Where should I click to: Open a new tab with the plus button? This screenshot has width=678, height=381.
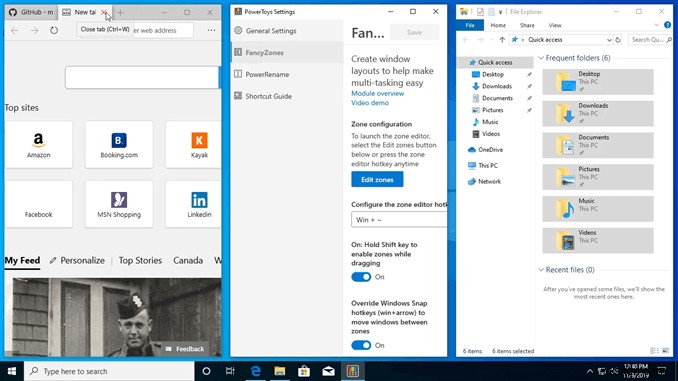click(x=120, y=13)
